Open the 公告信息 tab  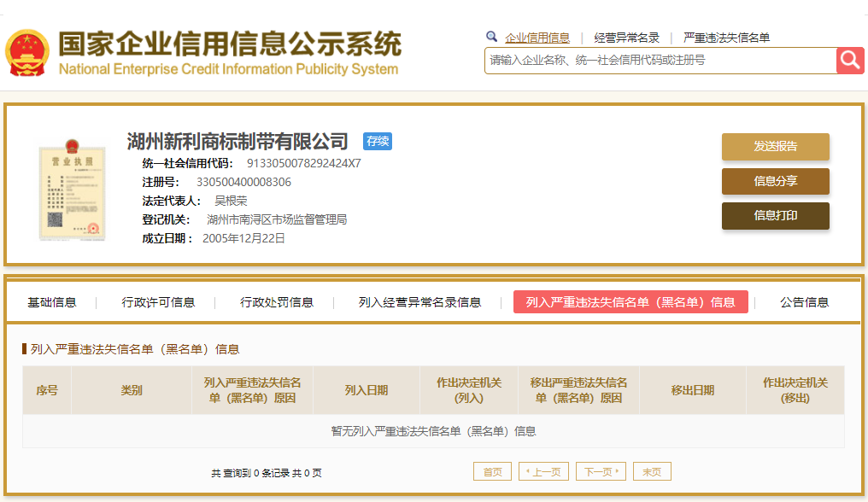(x=804, y=302)
